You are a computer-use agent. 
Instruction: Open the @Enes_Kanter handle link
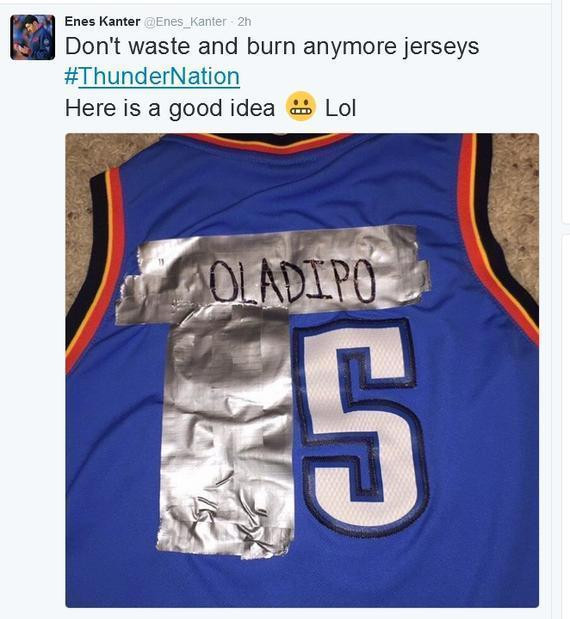click(185, 22)
